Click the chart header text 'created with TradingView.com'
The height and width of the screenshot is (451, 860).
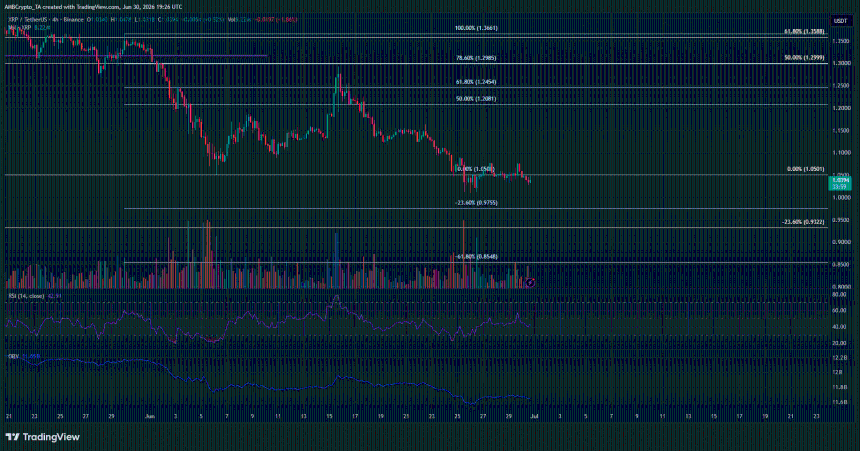[81, 7]
